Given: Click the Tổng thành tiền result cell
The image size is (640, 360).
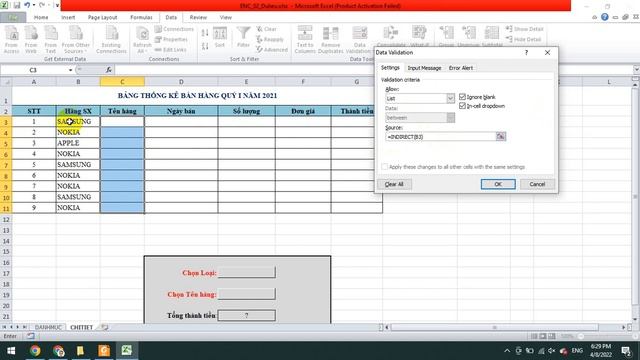Looking at the screenshot, I should point(247,315).
